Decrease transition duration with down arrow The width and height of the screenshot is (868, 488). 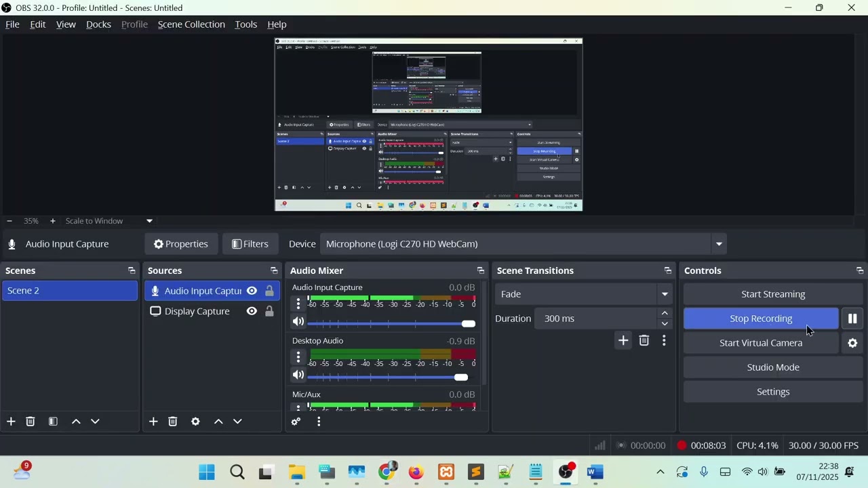tap(665, 324)
